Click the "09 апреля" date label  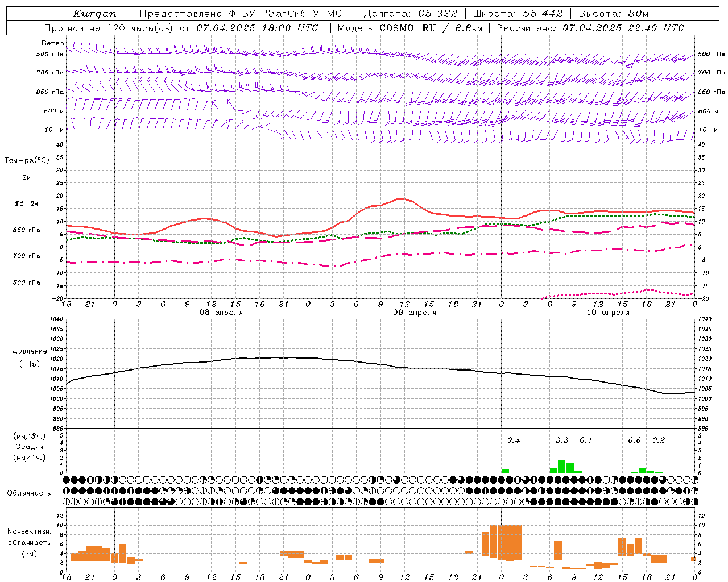[x=415, y=313]
